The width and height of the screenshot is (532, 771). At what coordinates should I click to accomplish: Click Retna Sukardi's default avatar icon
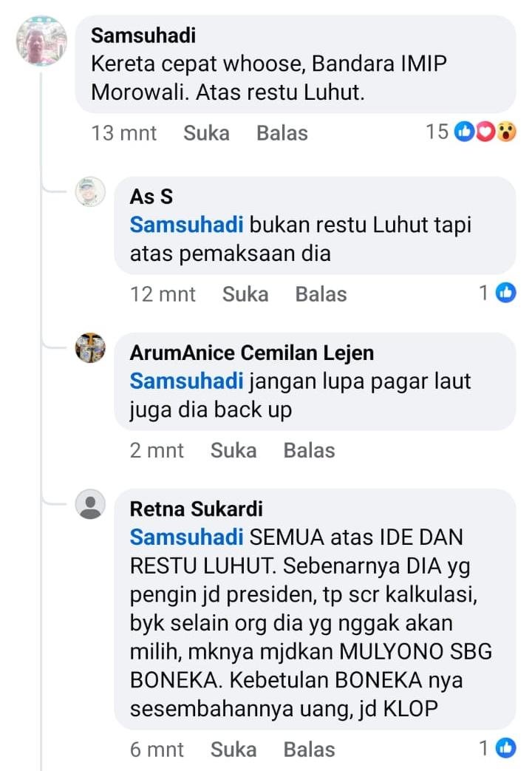(x=91, y=506)
